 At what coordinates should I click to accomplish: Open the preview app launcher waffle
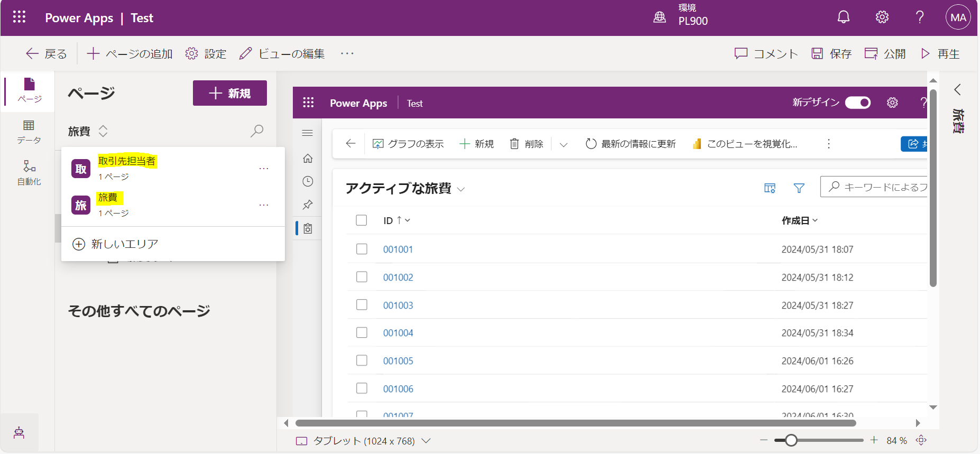point(308,103)
